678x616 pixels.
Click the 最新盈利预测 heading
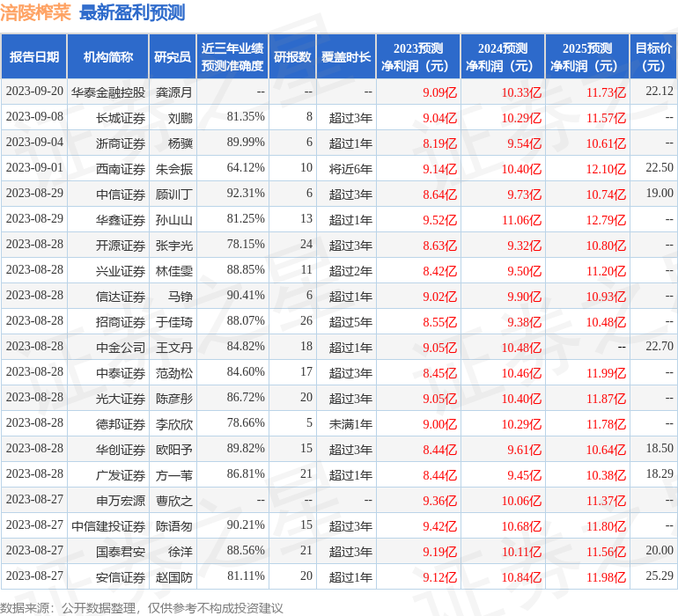(132, 12)
